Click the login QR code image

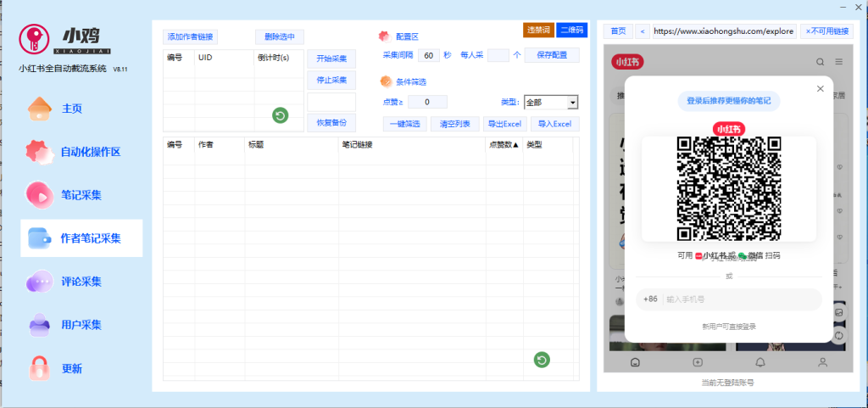click(728, 189)
